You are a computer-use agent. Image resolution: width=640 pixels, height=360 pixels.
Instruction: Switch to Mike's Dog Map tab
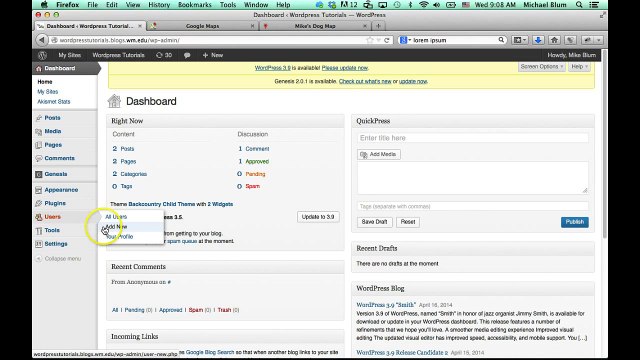point(315,26)
